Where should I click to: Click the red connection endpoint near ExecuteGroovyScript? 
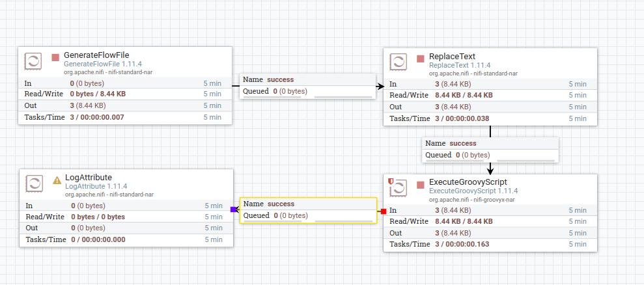[x=384, y=211]
